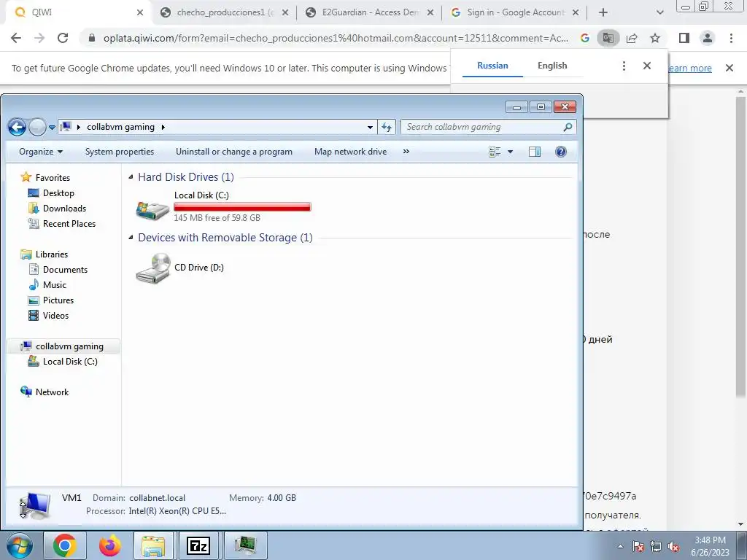Close the translate popup

click(646, 66)
